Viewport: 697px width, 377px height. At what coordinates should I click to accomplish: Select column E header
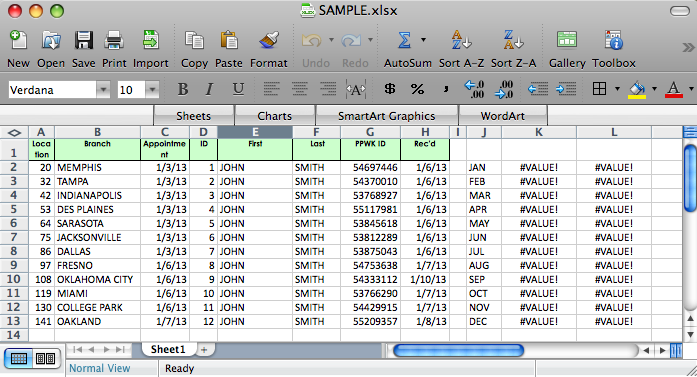[255, 132]
